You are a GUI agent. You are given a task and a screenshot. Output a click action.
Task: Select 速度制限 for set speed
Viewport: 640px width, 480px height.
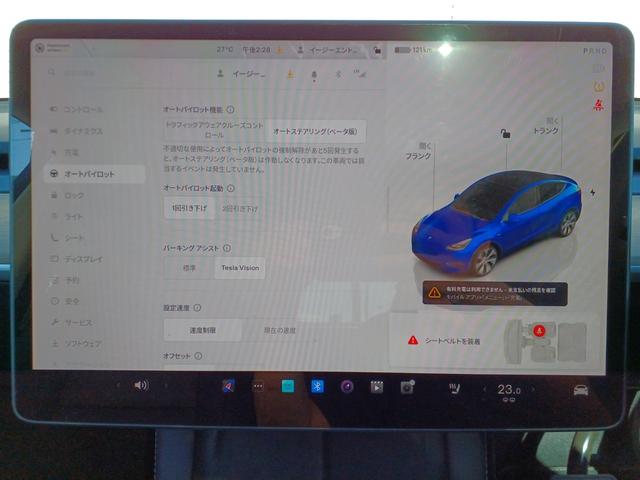tap(202, 330)
